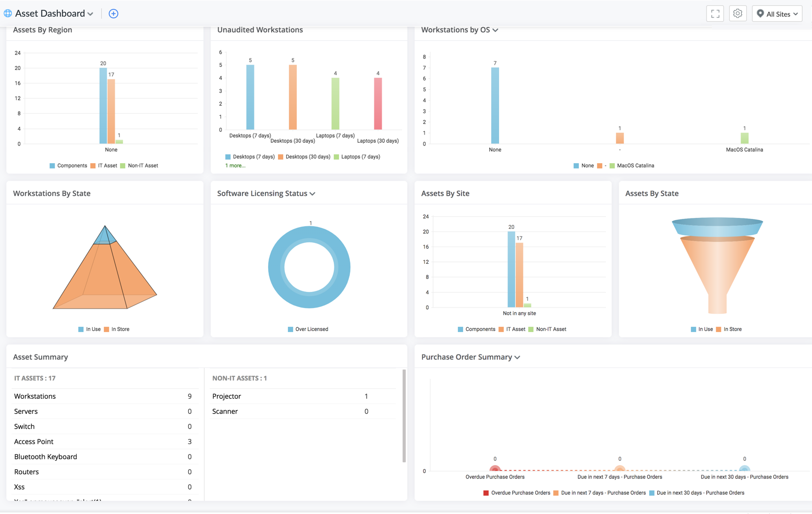Expand the Purchase Order Summary dropdown
Image resolution: width=812 pixels, height=514 pixels.
click(x=517, y=357)
